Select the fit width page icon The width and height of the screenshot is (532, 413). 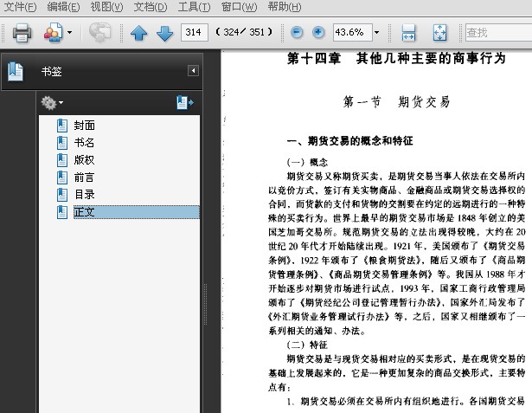tap(408, 33)
